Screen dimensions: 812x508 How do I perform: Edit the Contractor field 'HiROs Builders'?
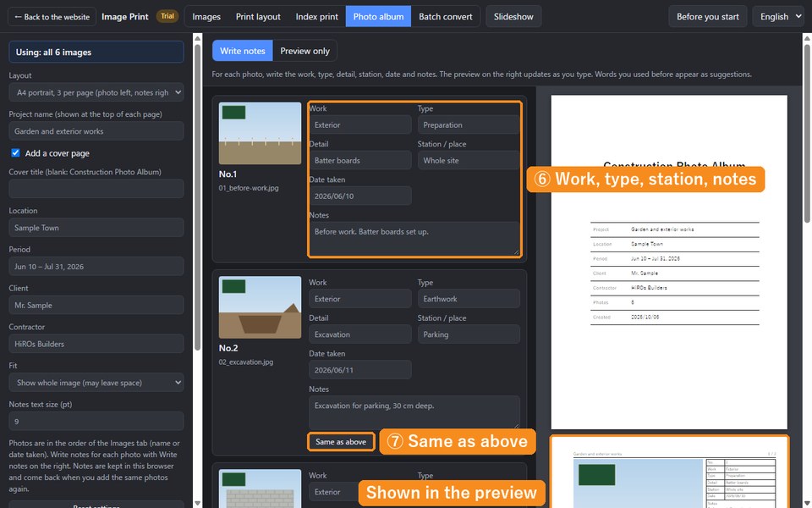[96, 344]
